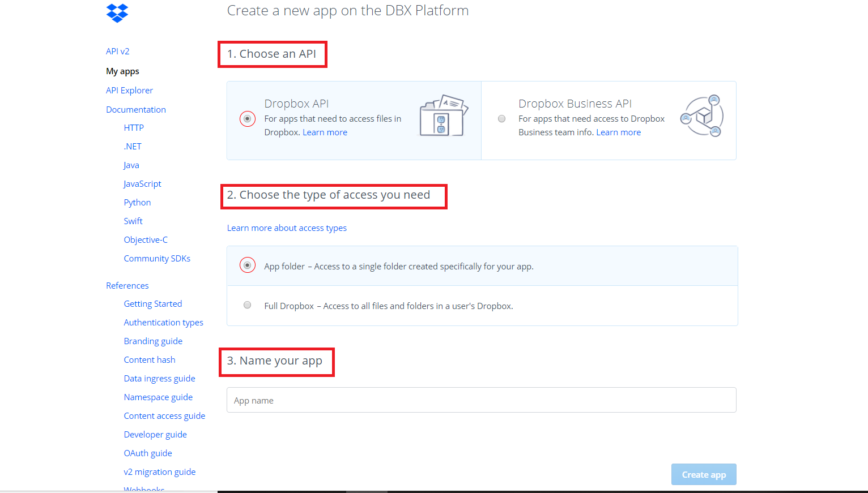Open the JavaScript SDK documentation
The width and height of the screenshot is (868, 493).
point(142,184)
